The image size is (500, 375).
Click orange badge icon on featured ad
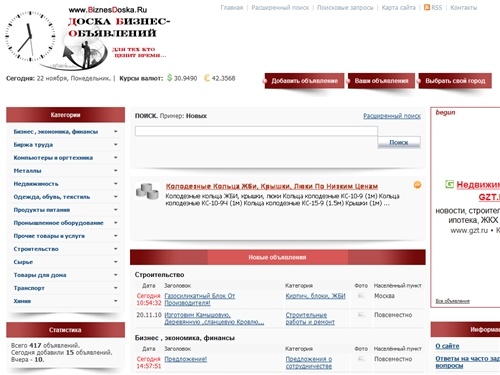[x=417, y=185]
